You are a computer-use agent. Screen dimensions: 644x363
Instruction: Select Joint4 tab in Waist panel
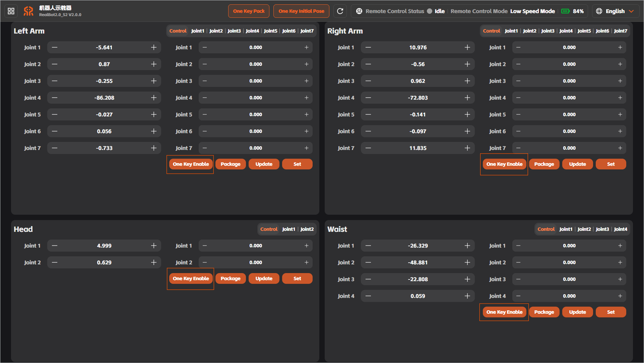tap(621, 229)
